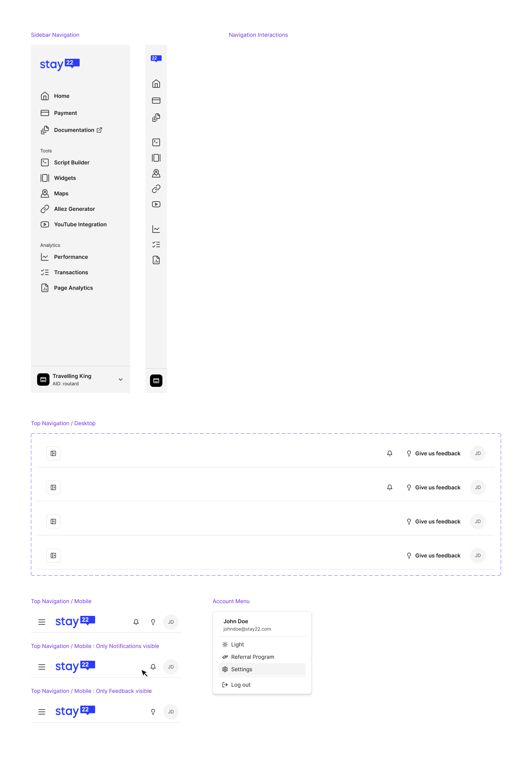
Task: Switch theme to Light in account menu
Action: click(237, 644)
